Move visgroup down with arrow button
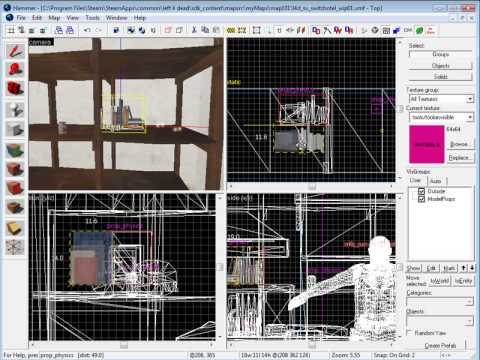The width and height of the screenshot is (480, 360). (x=472, y=268)
